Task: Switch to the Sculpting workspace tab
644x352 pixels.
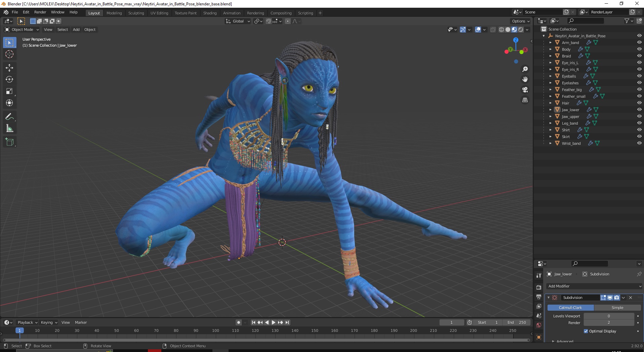Action: pyautogui.click(x=136, y=13)
